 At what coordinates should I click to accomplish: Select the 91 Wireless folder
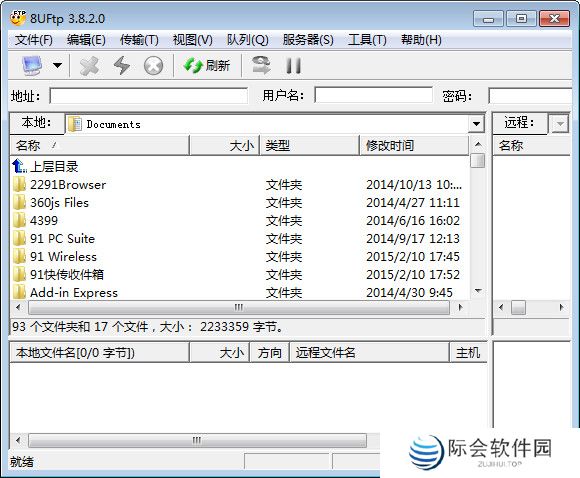[63, 257]
